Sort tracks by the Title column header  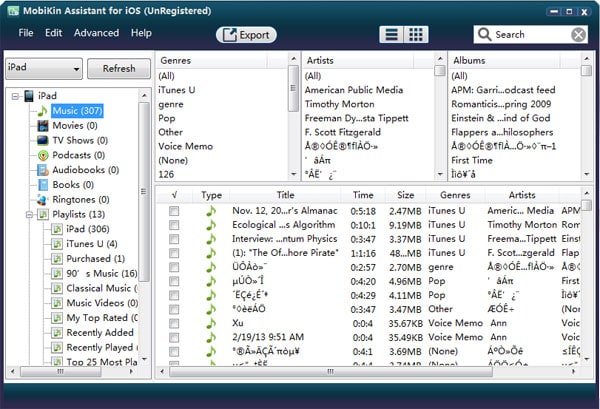[285, 195]
